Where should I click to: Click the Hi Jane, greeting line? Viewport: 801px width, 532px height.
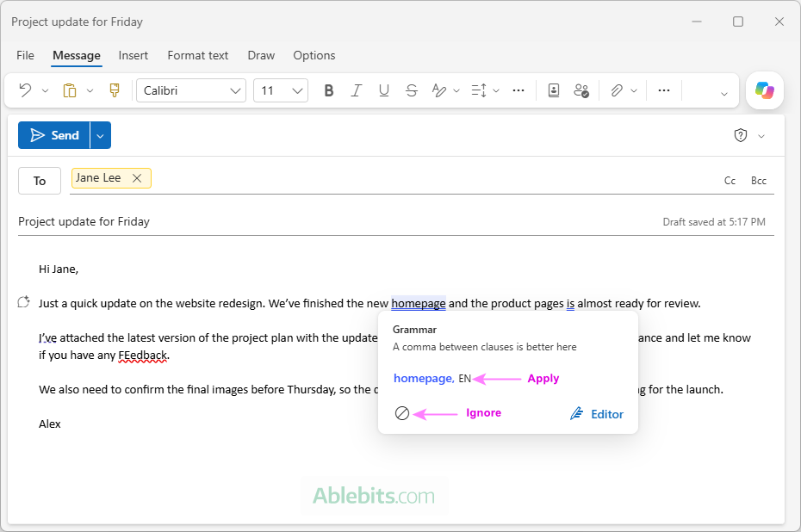point(59,269)
